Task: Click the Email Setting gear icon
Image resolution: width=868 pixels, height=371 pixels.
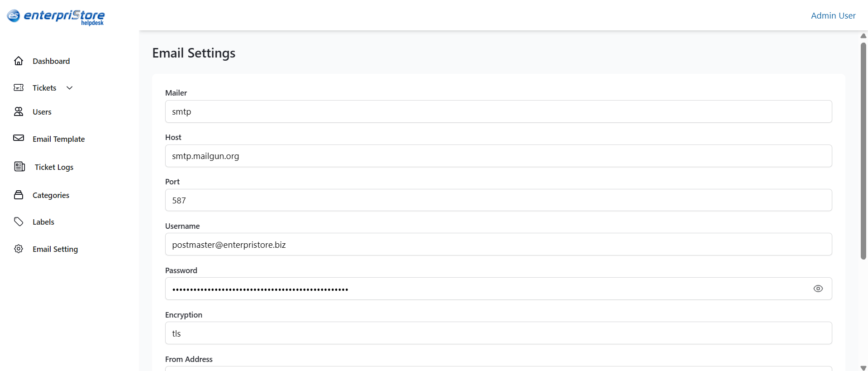Action: coord(19,249)
